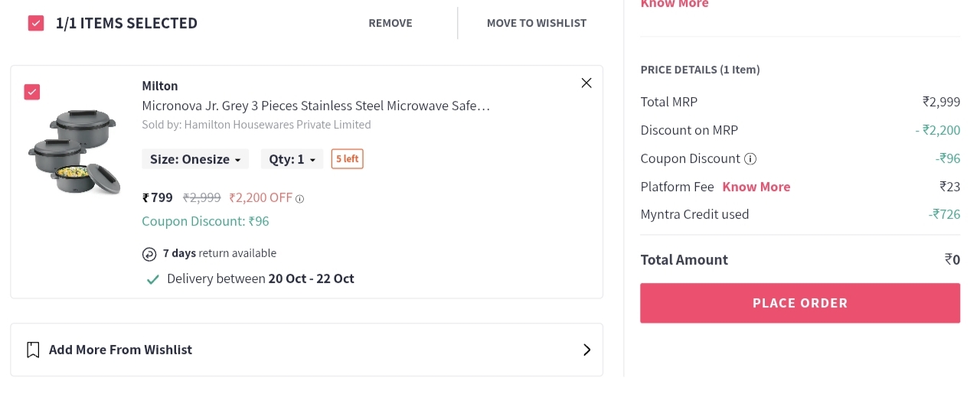Click the Milton brand name

tap(160, 86)
